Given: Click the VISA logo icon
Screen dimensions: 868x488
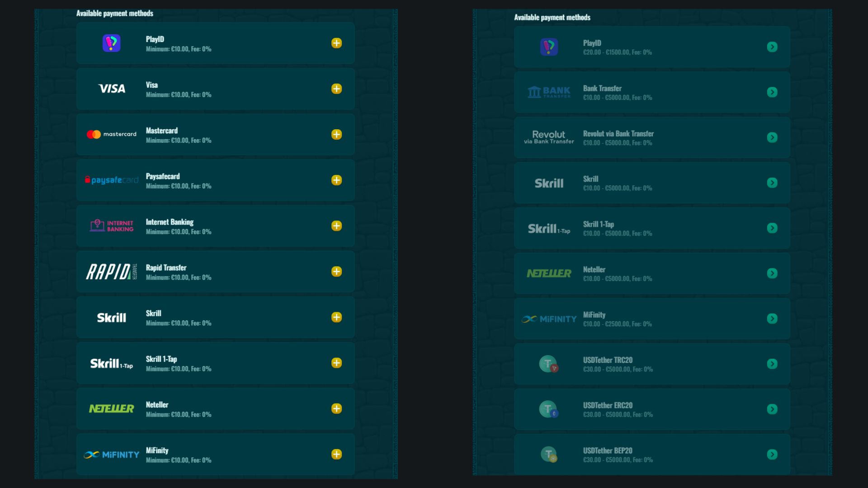Looking at the screenshot, I should click(x=112, y=89).
